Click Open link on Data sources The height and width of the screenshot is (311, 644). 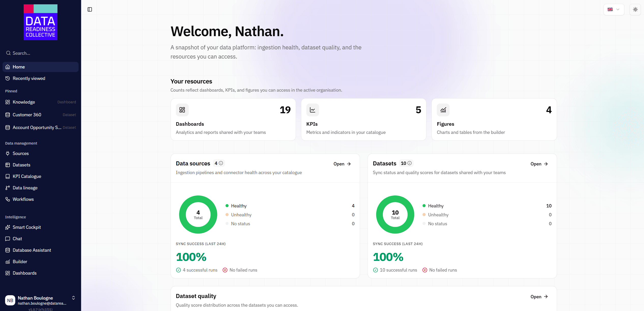click(x=342, y=164)
